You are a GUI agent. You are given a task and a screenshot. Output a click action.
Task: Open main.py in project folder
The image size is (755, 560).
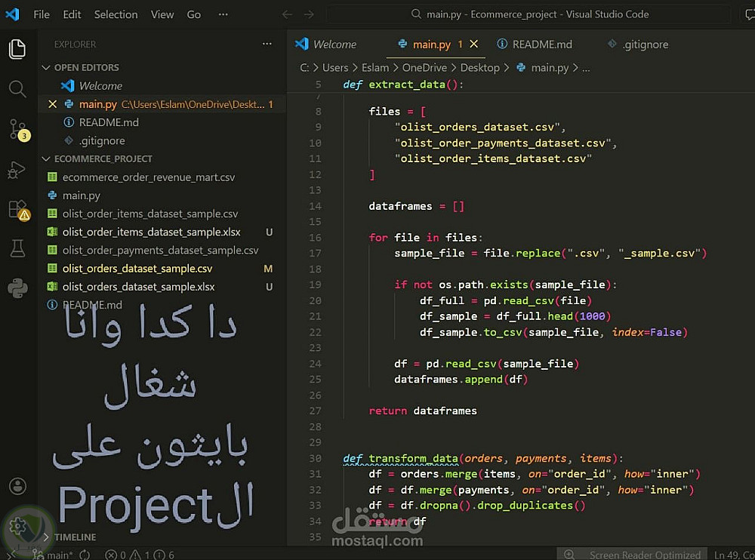[x=81, y=195]
